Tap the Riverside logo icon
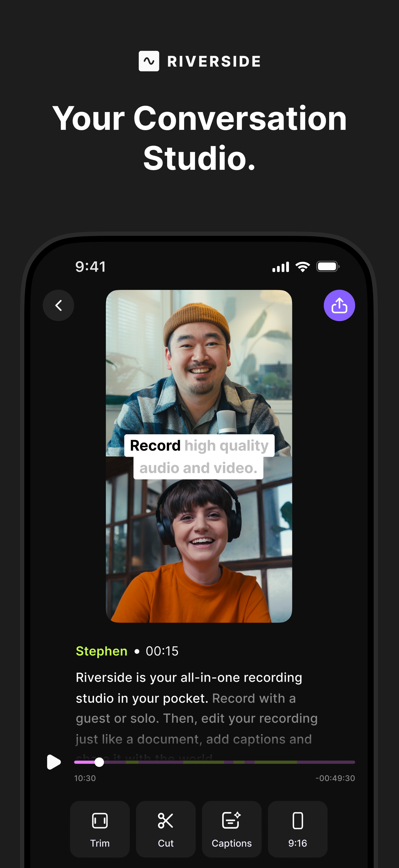The height and width of the screenshot is (868, 399). (149, 61)
